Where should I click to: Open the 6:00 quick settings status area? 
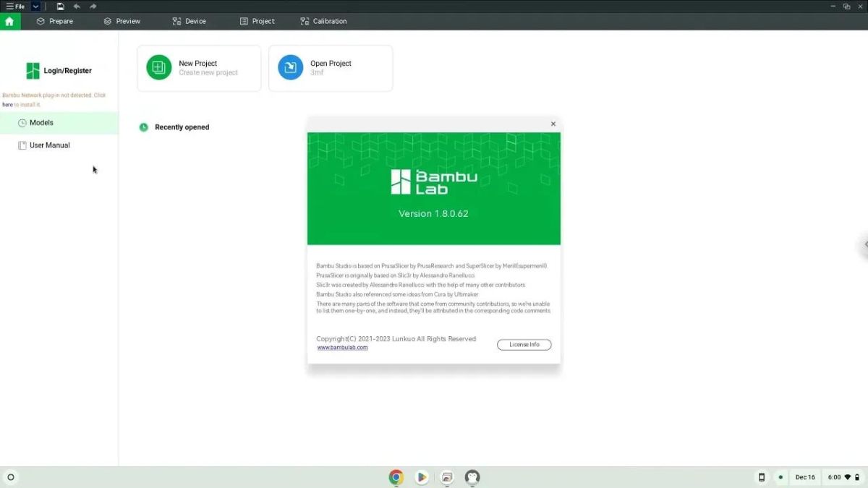tap(844, 477)
